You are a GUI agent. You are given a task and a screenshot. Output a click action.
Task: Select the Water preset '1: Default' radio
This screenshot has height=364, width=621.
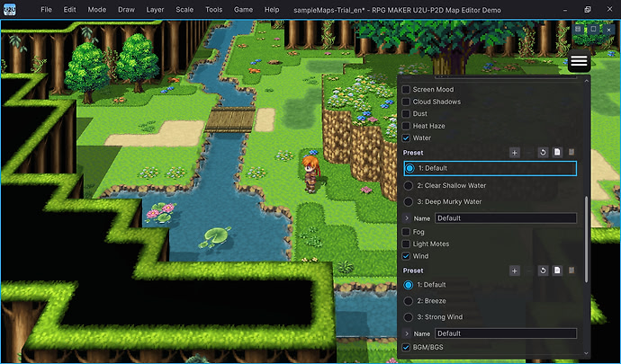point(409,168)
